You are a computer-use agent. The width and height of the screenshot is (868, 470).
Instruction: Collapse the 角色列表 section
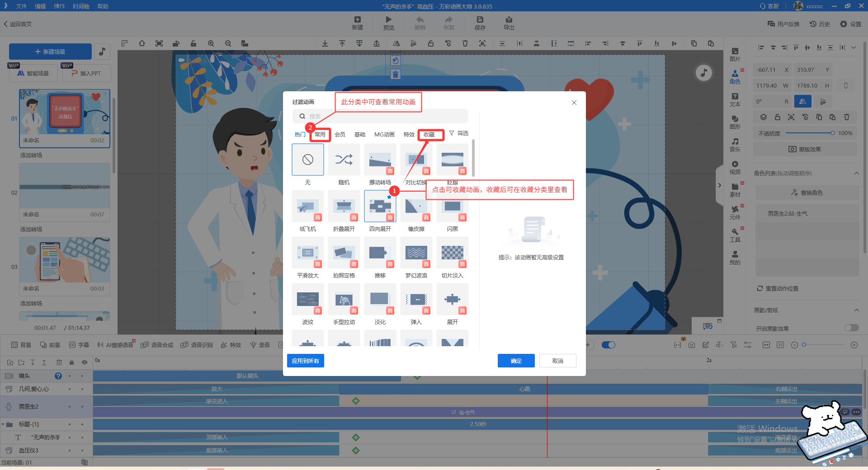tap(856, 173)
